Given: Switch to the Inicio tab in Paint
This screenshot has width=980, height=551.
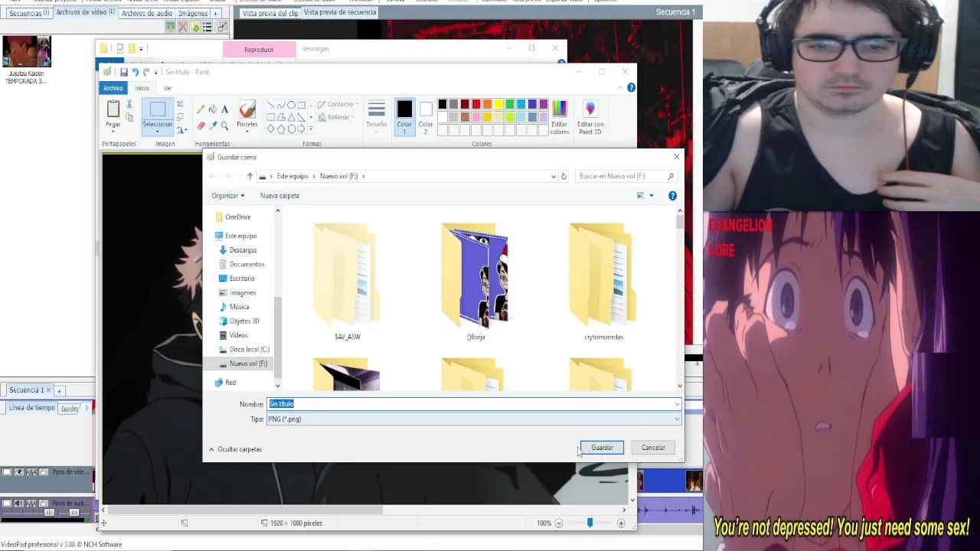Looking at the screenshot, I should (x=142, y=88).
